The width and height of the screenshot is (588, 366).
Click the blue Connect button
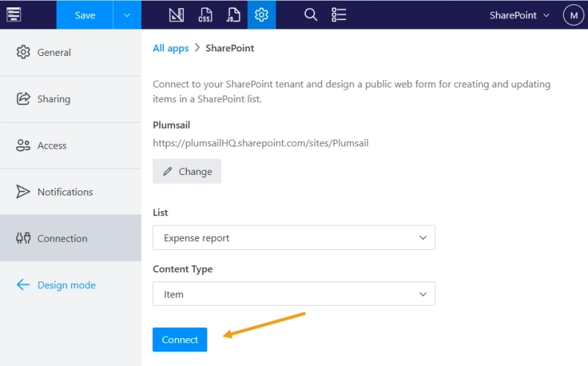coord(179,340)
